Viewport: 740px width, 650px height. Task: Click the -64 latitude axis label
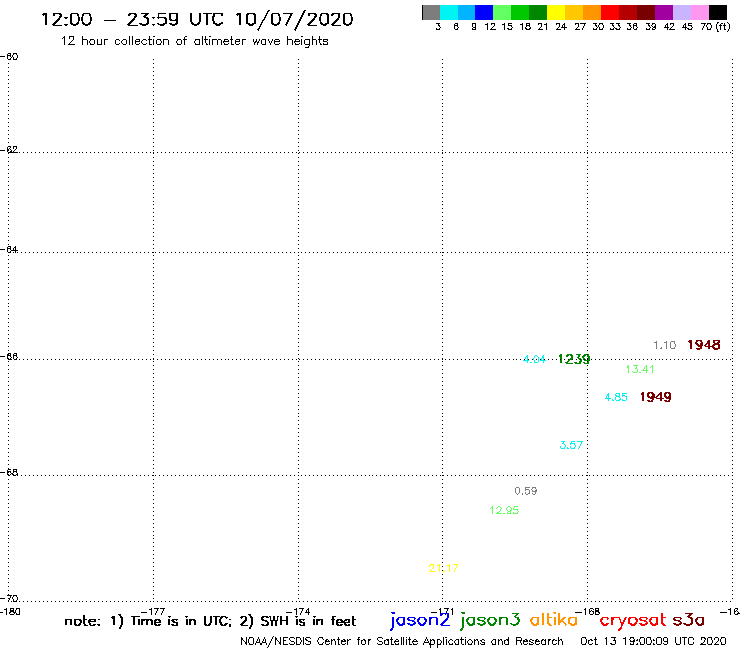[x=9, y=249]
